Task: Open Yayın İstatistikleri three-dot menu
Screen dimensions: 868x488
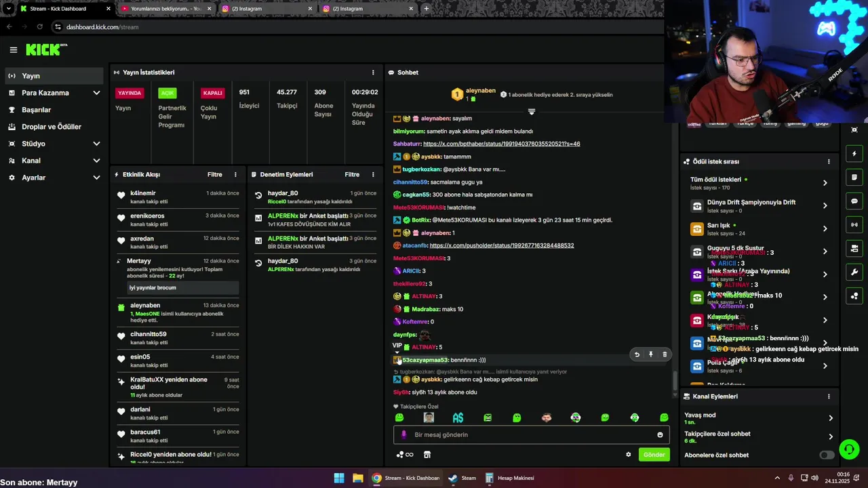Action: [373, 73]
